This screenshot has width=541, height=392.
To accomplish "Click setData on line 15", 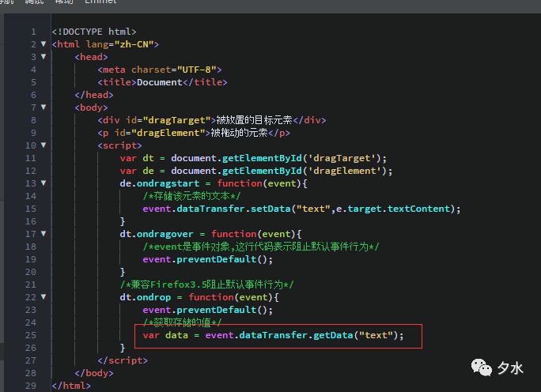I will [270, 209].
